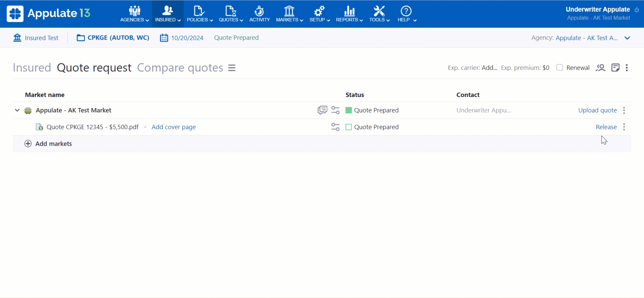Switch to the Compare quotes tab
Image resolution: width=644 pixels, height=298 pixels.
click(180, 68)
